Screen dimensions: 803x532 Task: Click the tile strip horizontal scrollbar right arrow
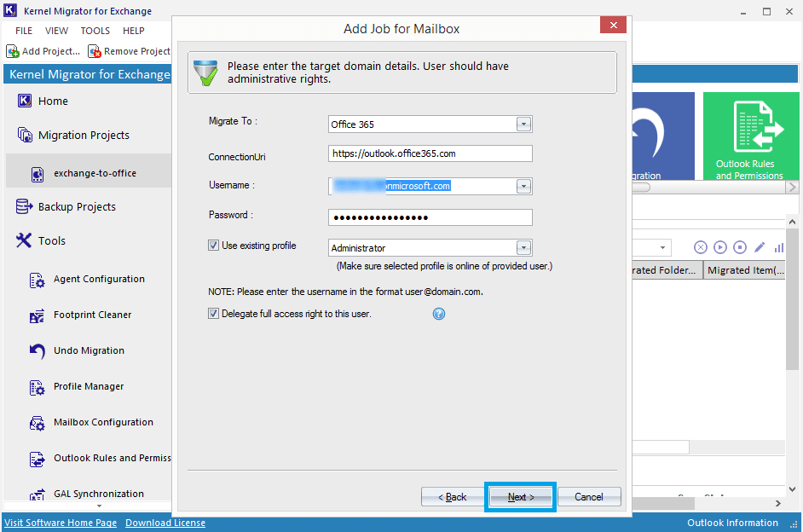792,188
